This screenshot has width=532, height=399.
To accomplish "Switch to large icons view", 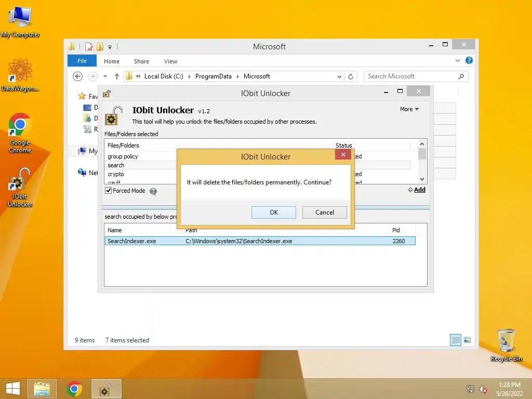I will [467, 340].
